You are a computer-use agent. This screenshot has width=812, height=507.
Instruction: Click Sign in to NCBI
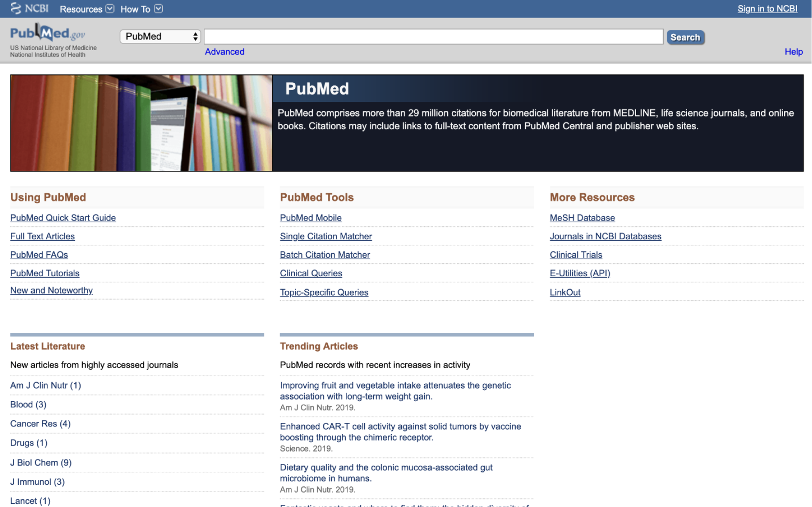[767, 9]
